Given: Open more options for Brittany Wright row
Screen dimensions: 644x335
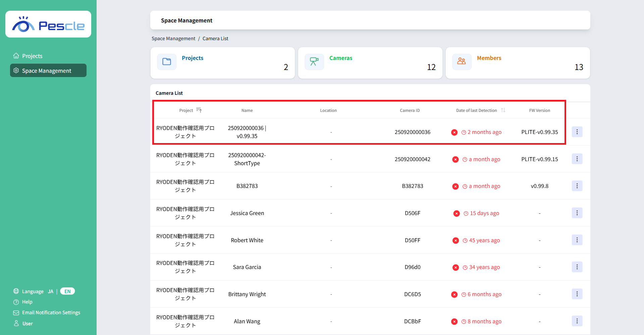Looking at the screenshot, I should tap(577, 294).
